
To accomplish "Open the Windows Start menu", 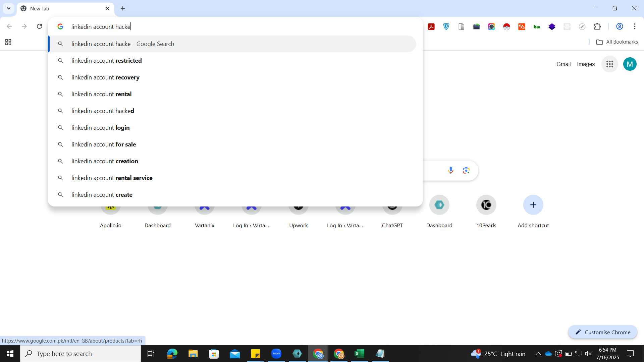I will pyautogui.click(x=10, y=354).
